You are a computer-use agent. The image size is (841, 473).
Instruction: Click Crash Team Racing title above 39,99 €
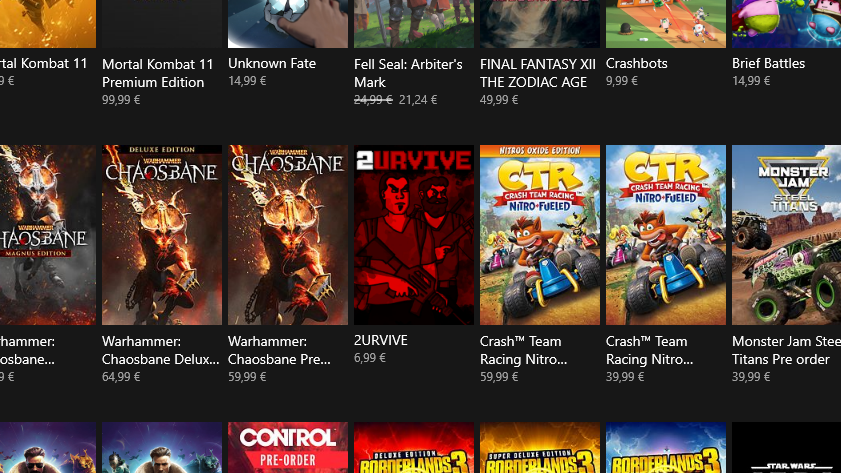650,350
